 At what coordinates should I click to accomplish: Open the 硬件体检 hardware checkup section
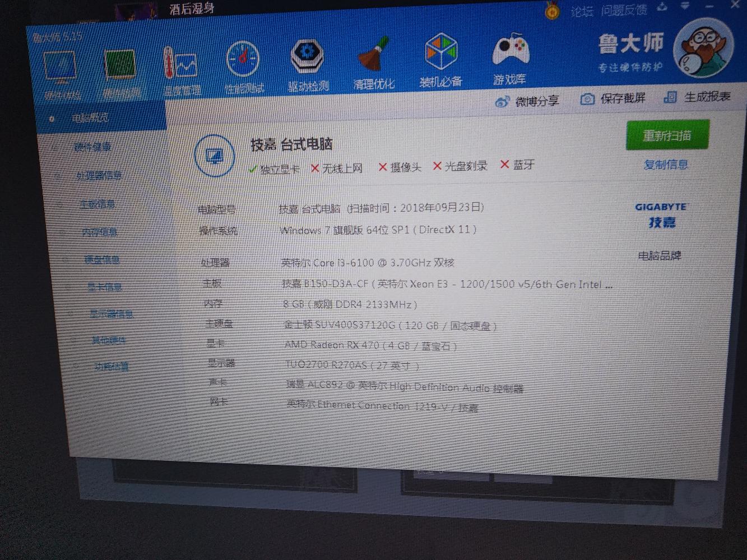click(x=61, y=76)
